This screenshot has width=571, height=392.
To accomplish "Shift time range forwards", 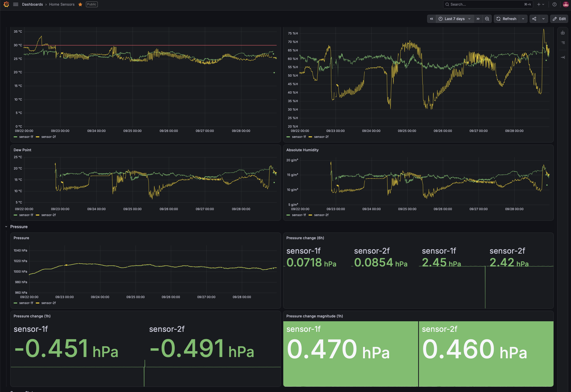I will pyautogui.click(x=478, y=19).
